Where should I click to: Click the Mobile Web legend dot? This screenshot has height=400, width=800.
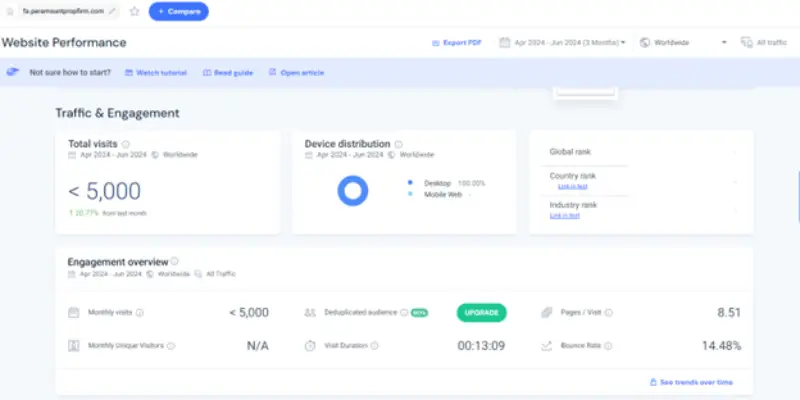(410, 194)
